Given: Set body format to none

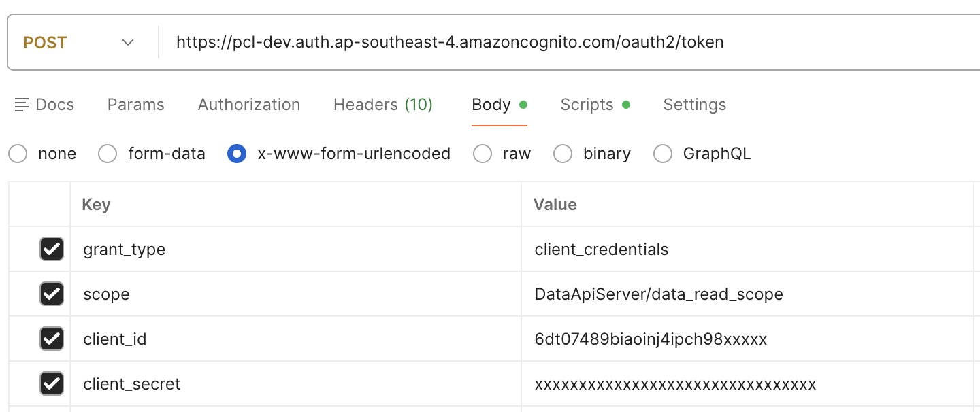Looking at the screenshot, I should coord(18,154).
